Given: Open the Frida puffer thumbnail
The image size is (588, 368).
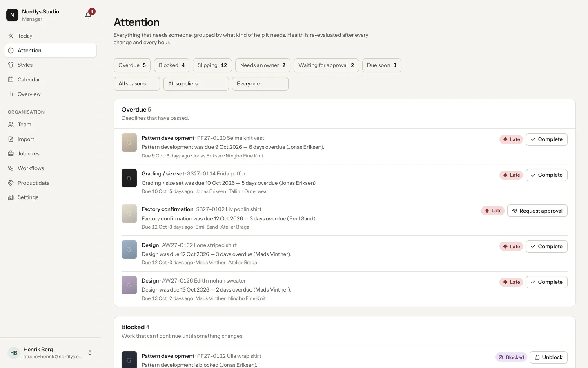Looking at the screenshot, I should (x=129, y=178).
